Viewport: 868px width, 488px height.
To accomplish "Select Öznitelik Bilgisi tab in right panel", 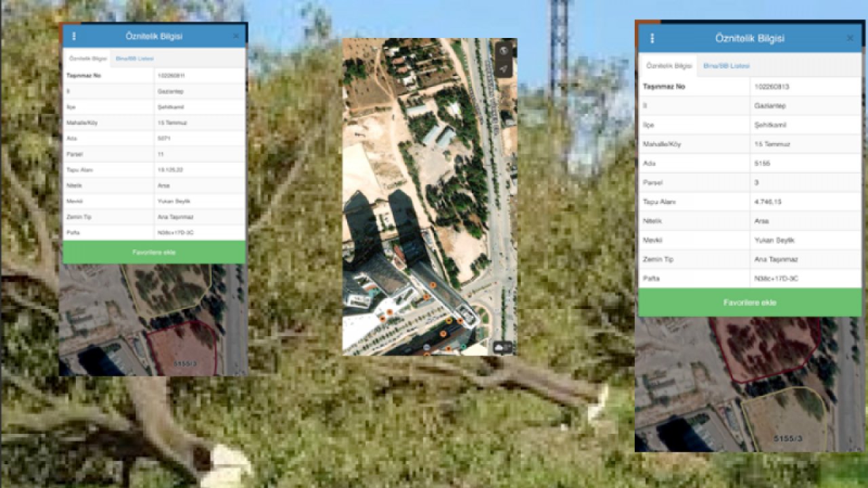I will (669, 66).
